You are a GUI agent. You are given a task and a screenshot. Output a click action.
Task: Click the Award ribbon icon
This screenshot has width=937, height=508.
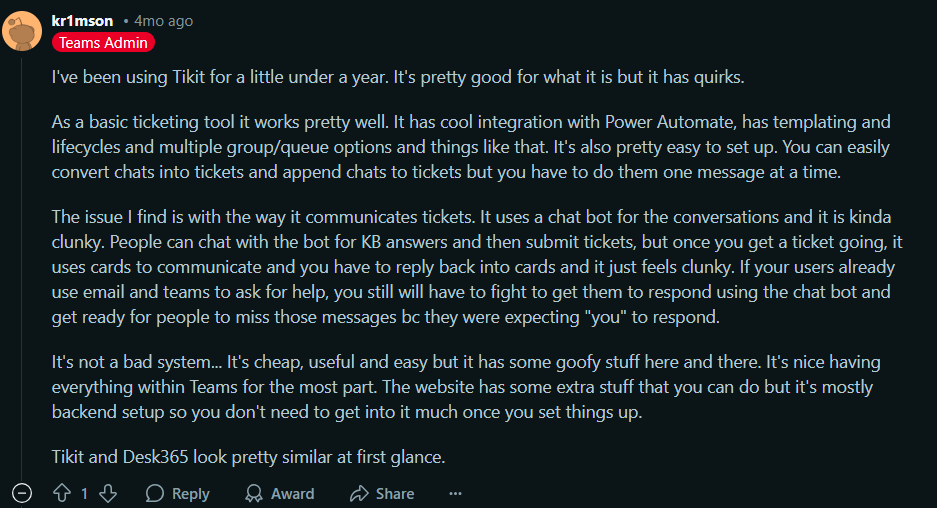point(255,493)
